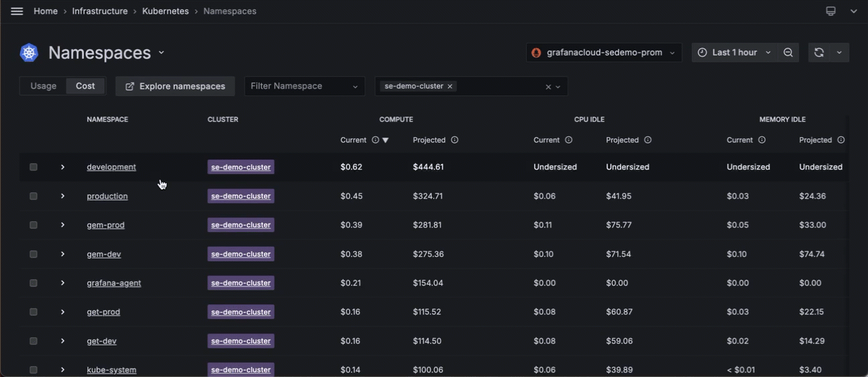868x377 pixels.
Task: Sort by Compute Current descending arrow
Action: click(x=386, y=140)
